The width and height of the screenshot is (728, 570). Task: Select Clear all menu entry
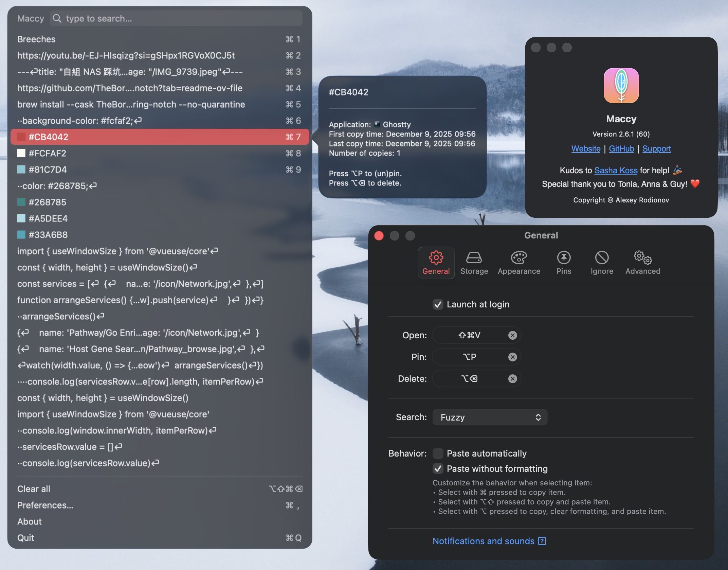[x=34, y=489]
